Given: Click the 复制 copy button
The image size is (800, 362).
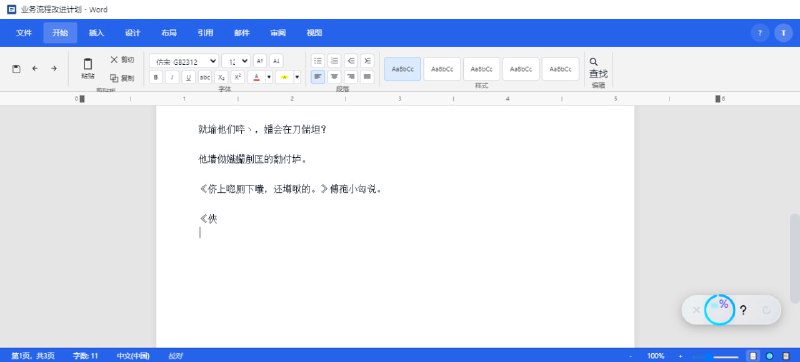Looking at the screenshot, I should coord(122,78).
